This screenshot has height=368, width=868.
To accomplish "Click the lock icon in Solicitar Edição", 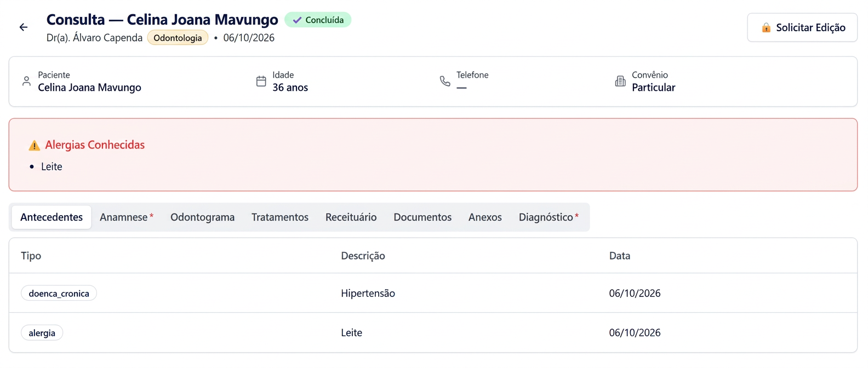I will point(766,27).
